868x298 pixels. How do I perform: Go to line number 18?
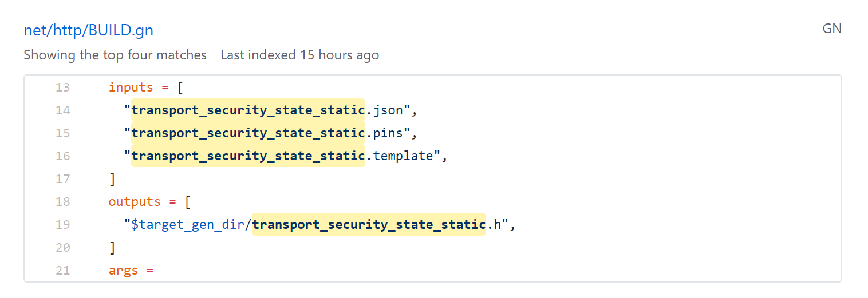click(63, 202)
